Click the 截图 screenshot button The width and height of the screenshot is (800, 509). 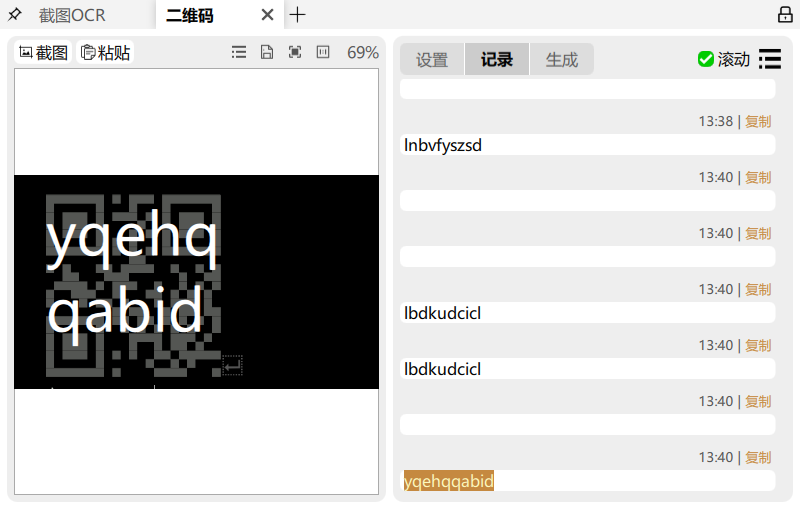[43, 53]
